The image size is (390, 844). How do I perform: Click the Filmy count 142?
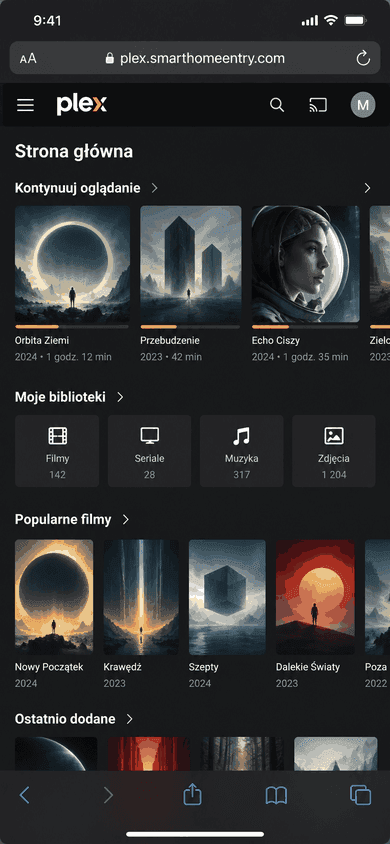(x=58, y=475)
